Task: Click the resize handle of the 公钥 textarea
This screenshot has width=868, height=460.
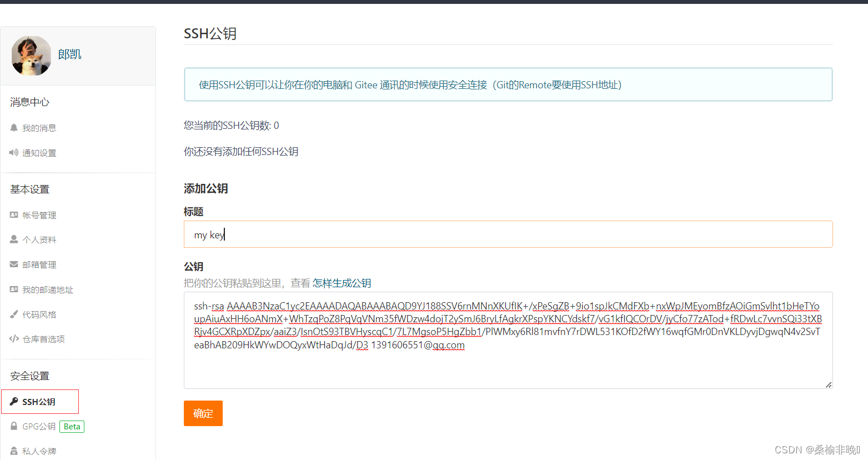Action: click(x=828, y=384)
